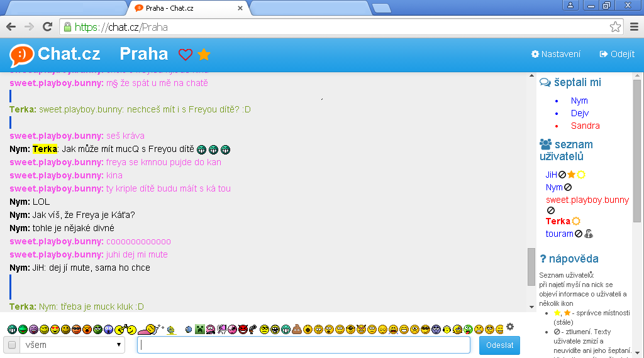Click the mute icon next to Nym

568,187
